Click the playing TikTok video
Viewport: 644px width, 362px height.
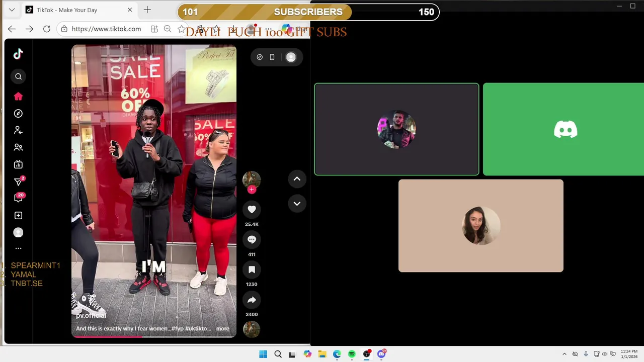coord(154,191)
